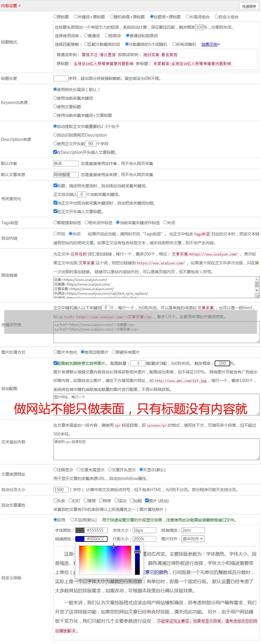Edit 行距大小 field 200%
The height and width of the screenshot is (644, 261).
[x=145, y=539]
